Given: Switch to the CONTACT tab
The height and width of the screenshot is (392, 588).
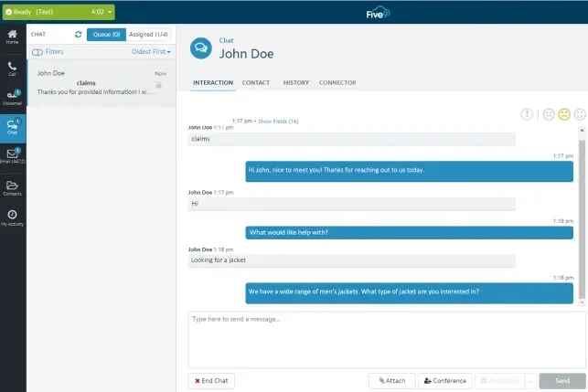Looking at the screenshot, I should coord(256,83).
